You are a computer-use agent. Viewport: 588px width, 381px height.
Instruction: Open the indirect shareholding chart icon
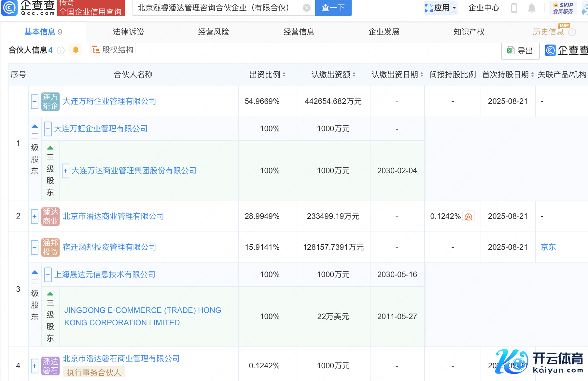tap(469, 216)
